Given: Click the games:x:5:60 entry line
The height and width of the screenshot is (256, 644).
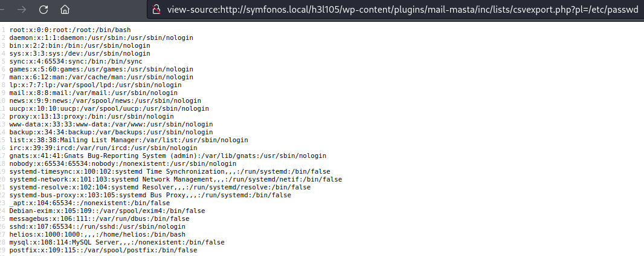Looking at the screenshot, I should 101,69.
